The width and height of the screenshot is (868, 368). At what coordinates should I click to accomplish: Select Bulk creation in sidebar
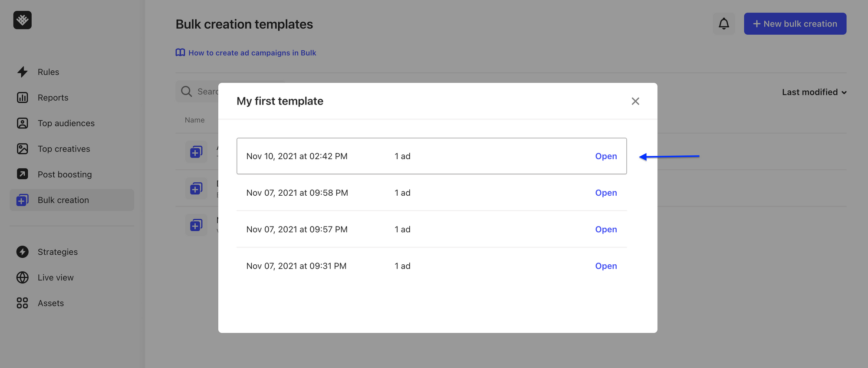pos(72,200)
